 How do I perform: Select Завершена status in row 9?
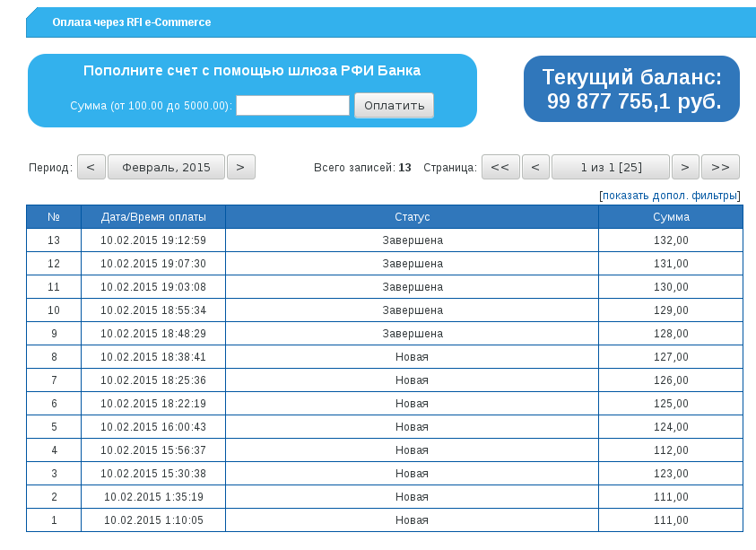pyautogui.click(x=412, y=334)
